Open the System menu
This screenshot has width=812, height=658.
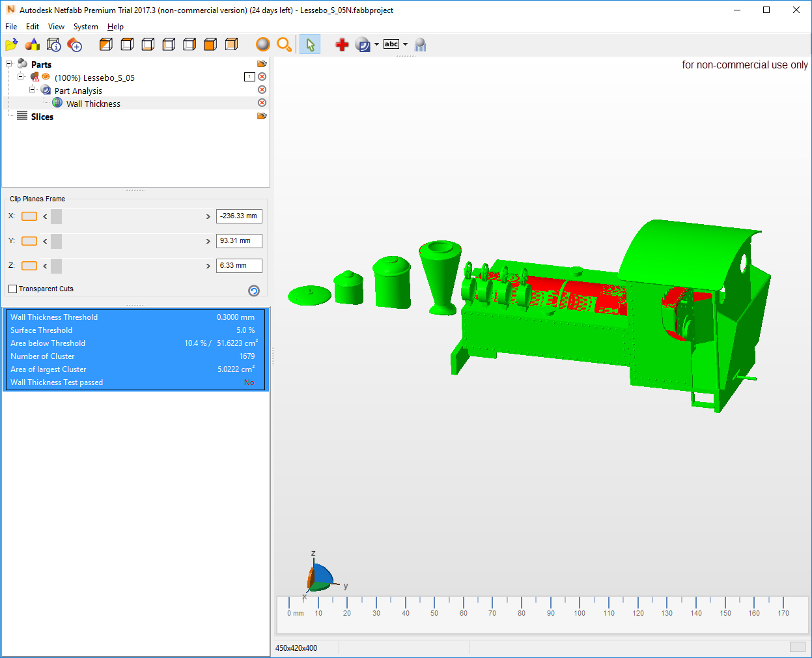click(x=85, y=27)
